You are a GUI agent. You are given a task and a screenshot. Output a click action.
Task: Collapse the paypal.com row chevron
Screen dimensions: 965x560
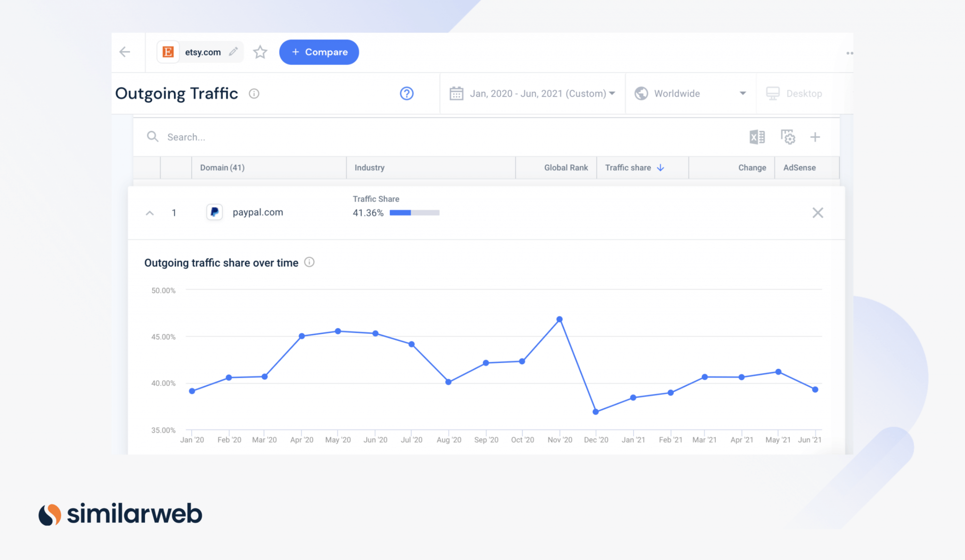click(x=150, y=213)
